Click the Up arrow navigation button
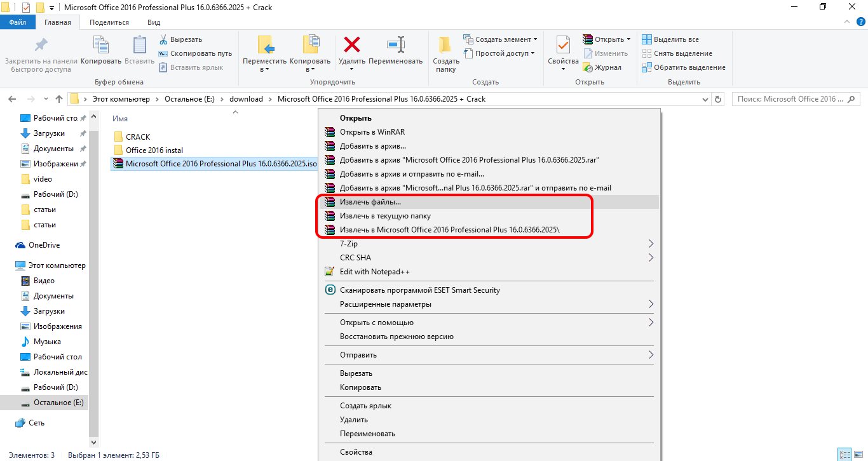Screen dimensions: 868x461 click(59, 99)
